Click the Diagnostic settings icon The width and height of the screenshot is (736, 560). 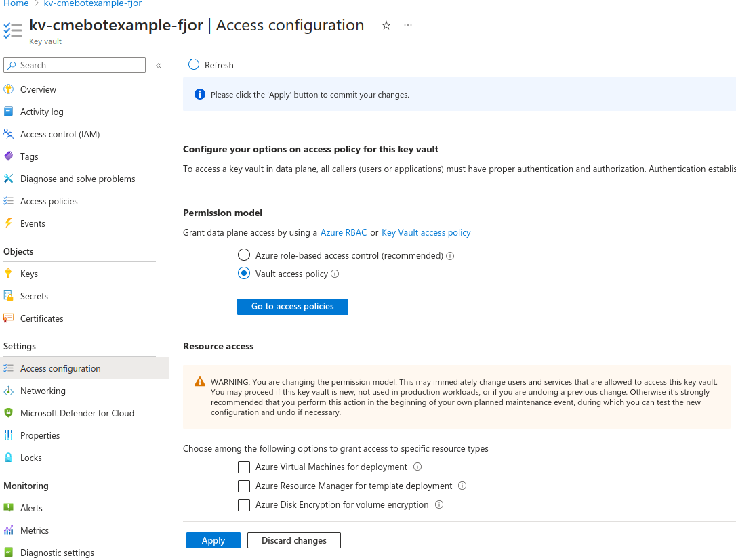point(8,553)
